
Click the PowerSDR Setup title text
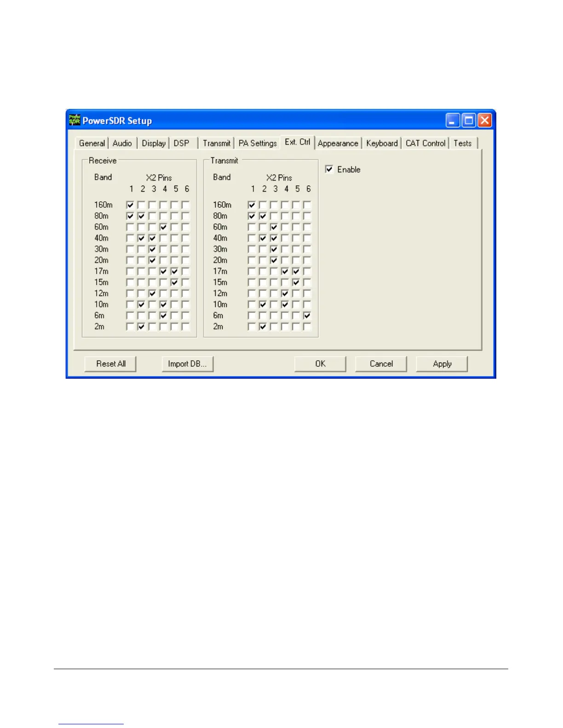(117, 121)
